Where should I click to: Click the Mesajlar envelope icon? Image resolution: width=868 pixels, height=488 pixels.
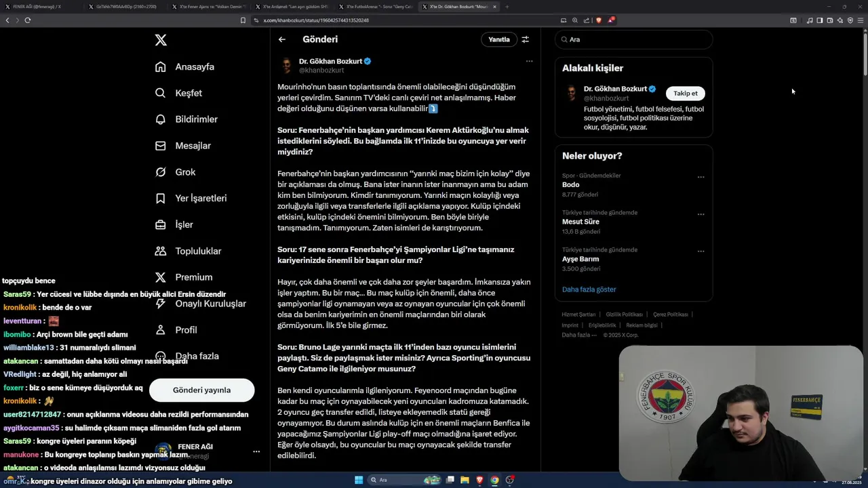pos(161,146)
